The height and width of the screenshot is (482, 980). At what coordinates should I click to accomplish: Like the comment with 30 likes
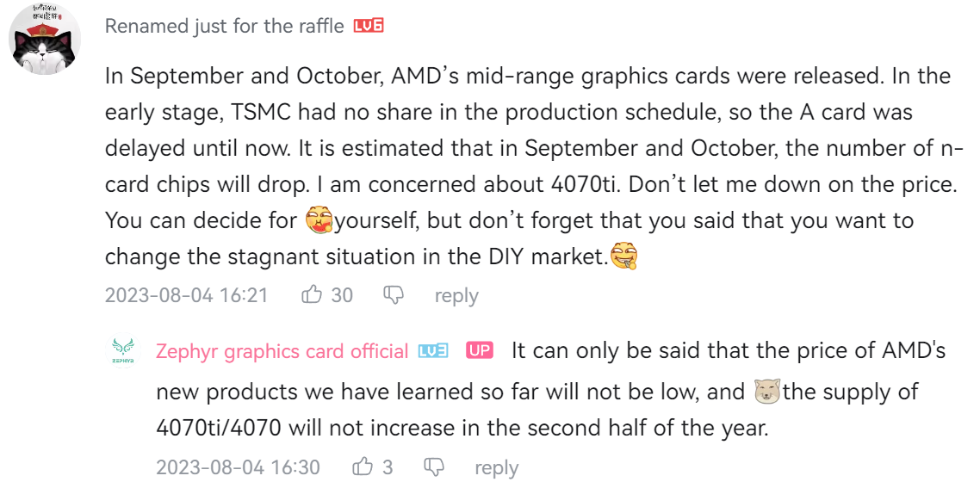click(311, 294)
